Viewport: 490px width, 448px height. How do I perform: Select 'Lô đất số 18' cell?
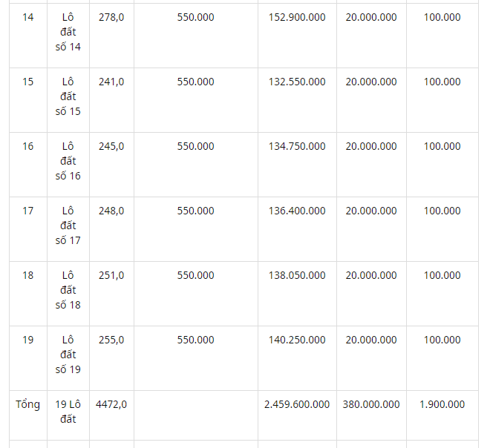[x=68, y=290]
